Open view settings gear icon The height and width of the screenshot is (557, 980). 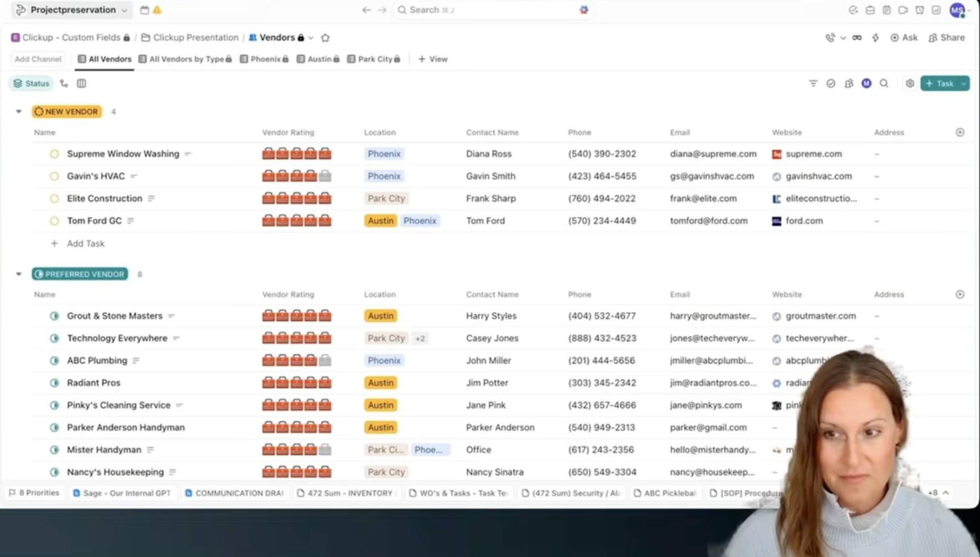[909, 84]
